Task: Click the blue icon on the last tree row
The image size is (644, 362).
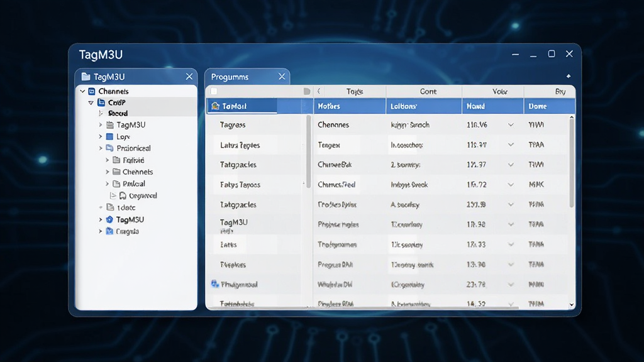Action: pyautogui.click(x=109, y=231)
